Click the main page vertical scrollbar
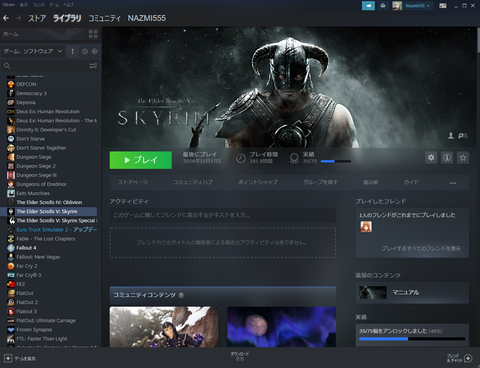Screen dimensions: 480x368 click(478, 40)
